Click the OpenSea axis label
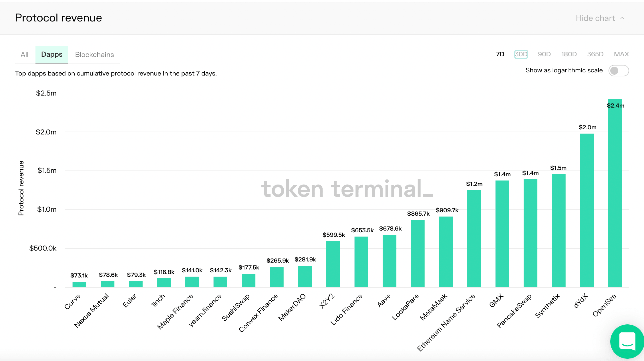 [x=604, y=306]
